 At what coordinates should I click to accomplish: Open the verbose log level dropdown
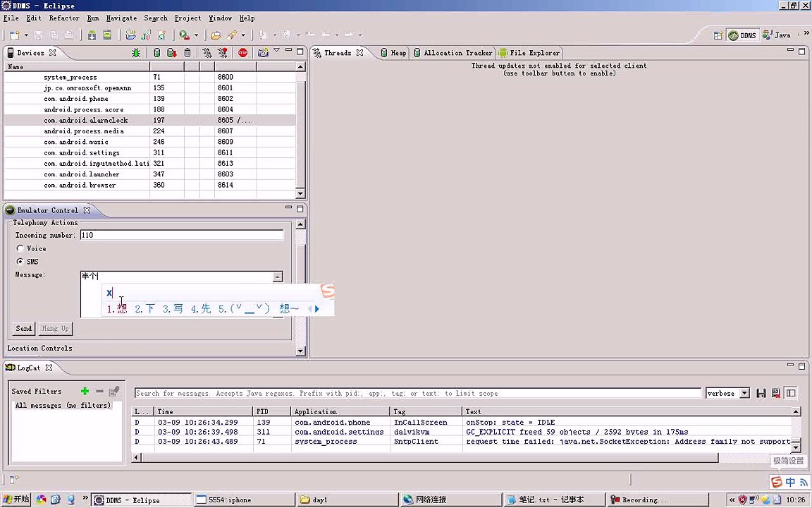(744, 394)
